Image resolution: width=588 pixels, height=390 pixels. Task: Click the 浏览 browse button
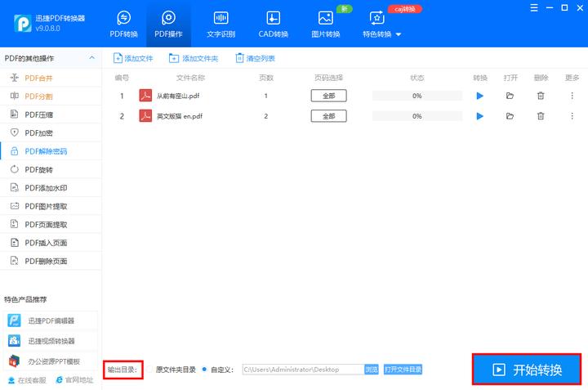[372, 370]
